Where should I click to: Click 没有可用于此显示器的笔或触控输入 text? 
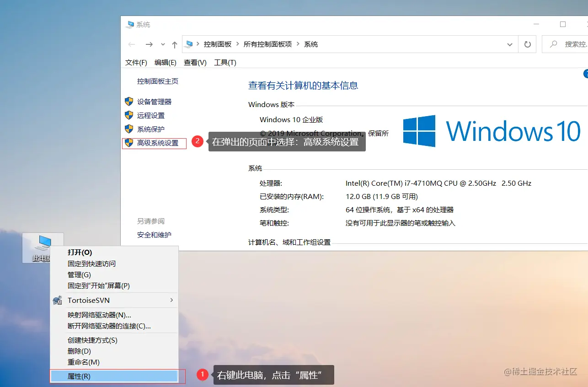[401, 223]
